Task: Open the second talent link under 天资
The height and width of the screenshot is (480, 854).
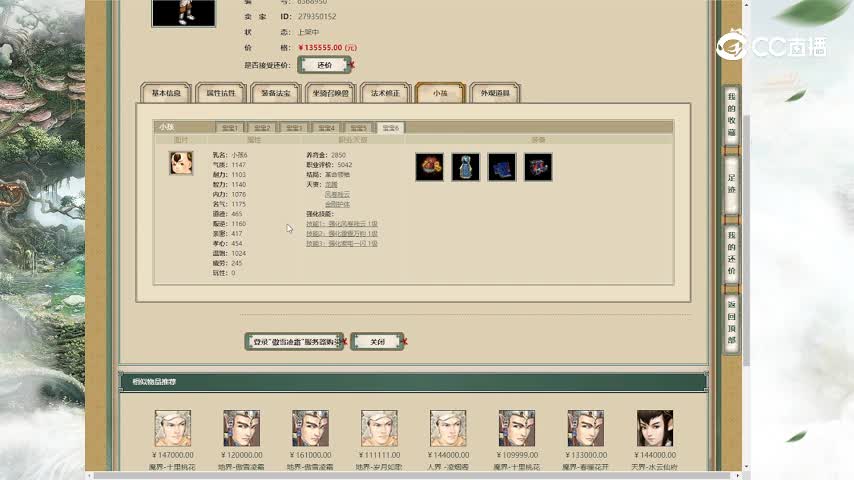Action: [338, 195]
